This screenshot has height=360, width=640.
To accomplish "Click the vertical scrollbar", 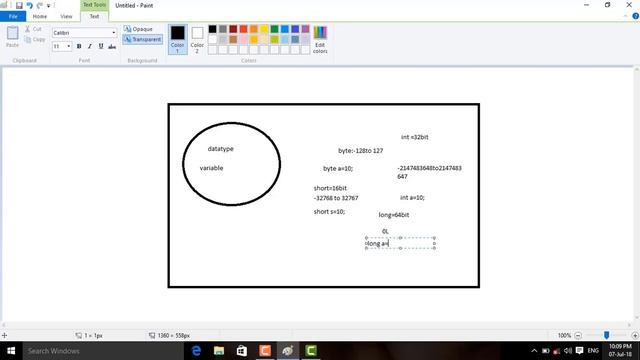I will 636,194.
